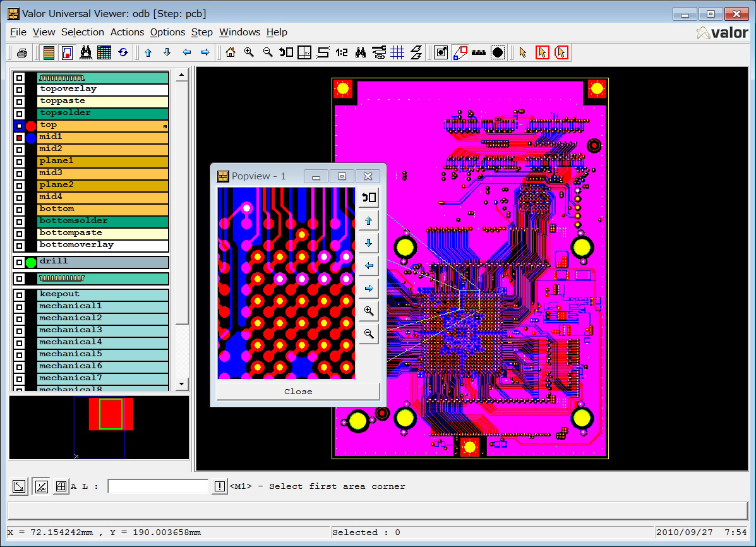756x547 pixels.
Task: Zoom in inside Popview window
Action: (x=369, y=311)
